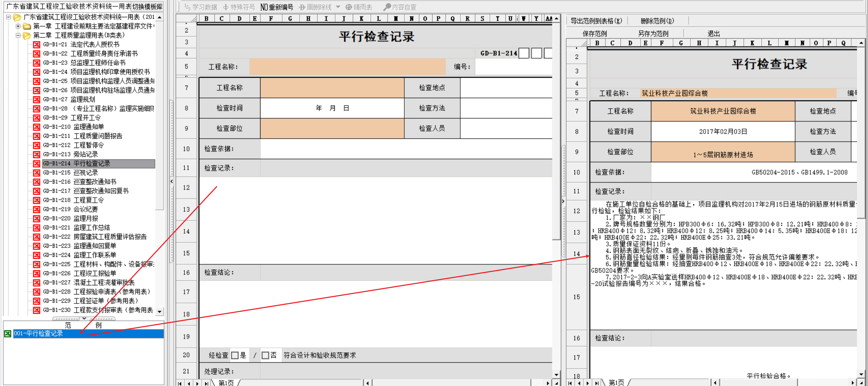Screen dimensions: 868x386
Task: Click the 年 月 日 检查时间 date cell
Action: (x=332, y=108)
